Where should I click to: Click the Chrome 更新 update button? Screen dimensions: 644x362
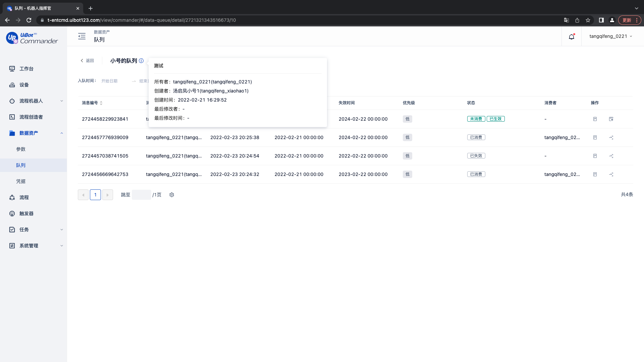pos(630,20)
